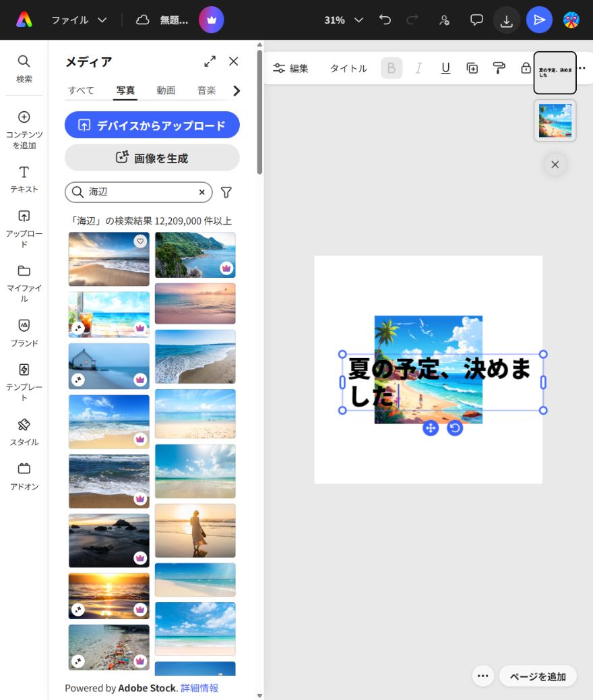Select the iced drink beach photo
The width and height of the screenshot is (593, 700).
click(109, 314)
